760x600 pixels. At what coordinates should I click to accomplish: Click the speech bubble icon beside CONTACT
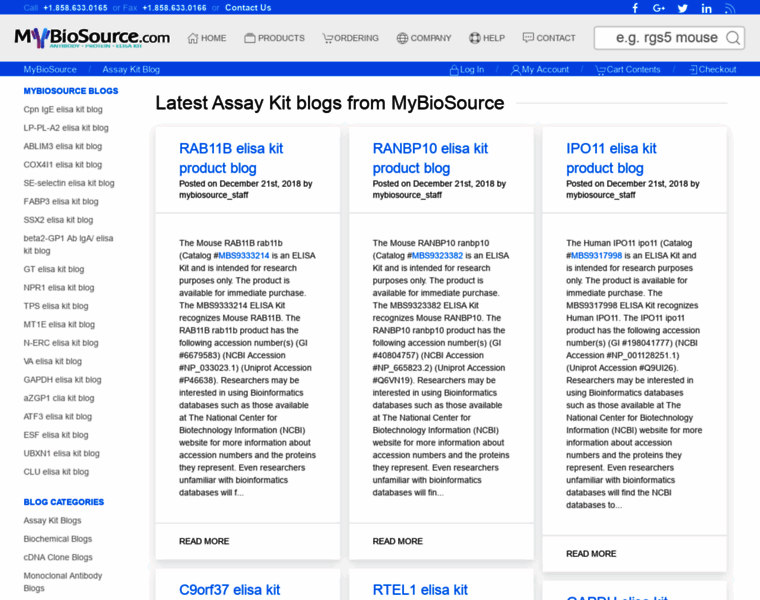click(x=528, y=37)
